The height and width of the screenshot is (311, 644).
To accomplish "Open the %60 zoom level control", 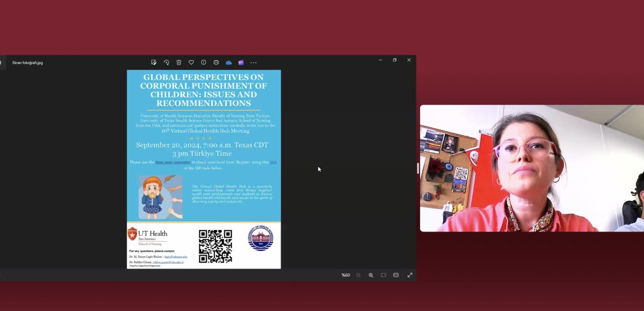I will coord(346,275).
